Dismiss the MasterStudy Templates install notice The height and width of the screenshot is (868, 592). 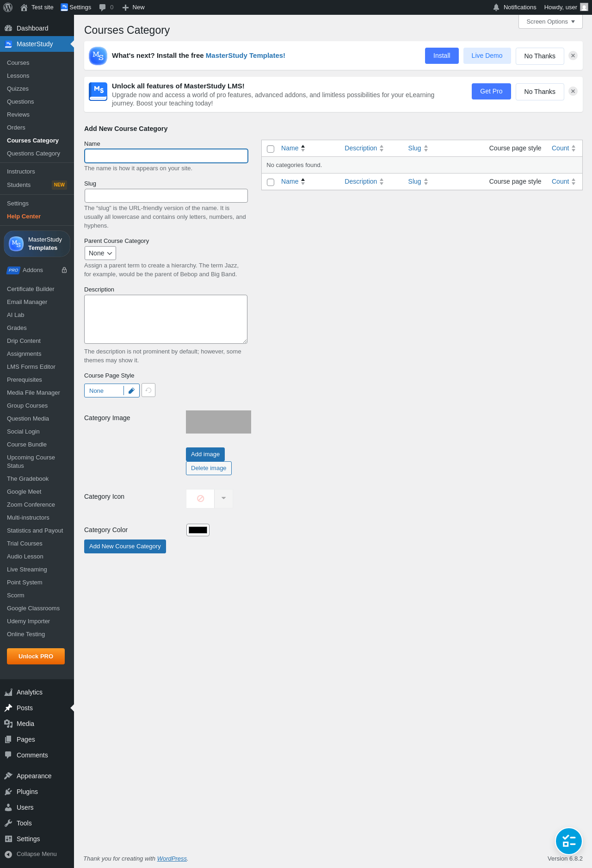coord(573,56)
